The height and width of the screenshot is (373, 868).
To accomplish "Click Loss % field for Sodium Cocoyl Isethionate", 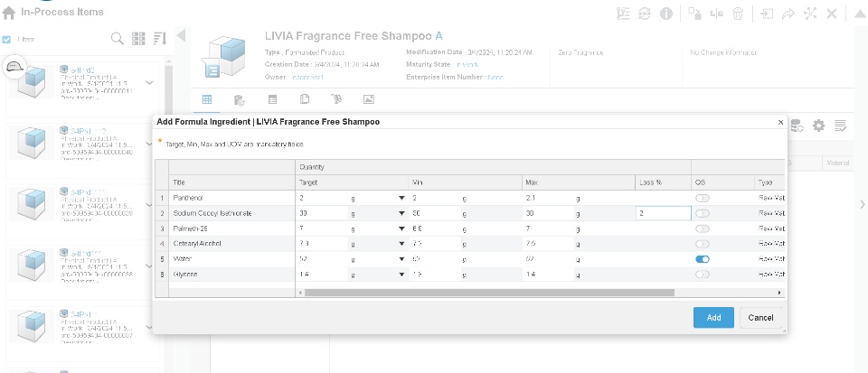I will click(x=663, y=213).
